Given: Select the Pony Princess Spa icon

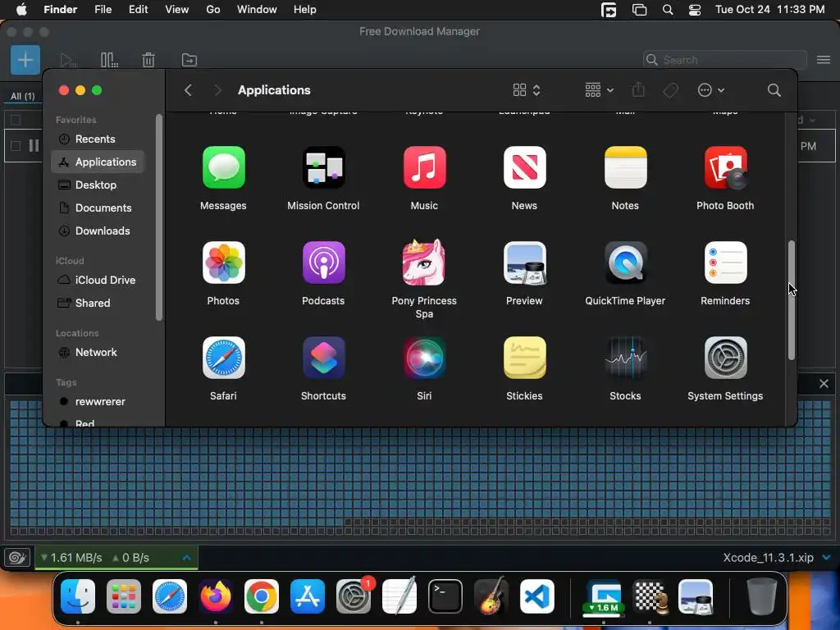Looking at the screenshot, I should [x=424, y=262].
